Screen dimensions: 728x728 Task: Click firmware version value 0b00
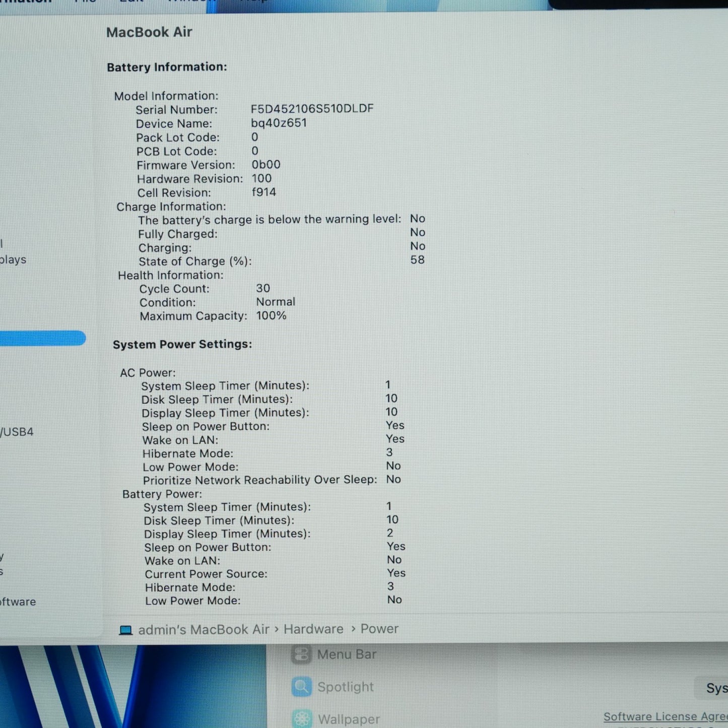(x=266, y=165)
